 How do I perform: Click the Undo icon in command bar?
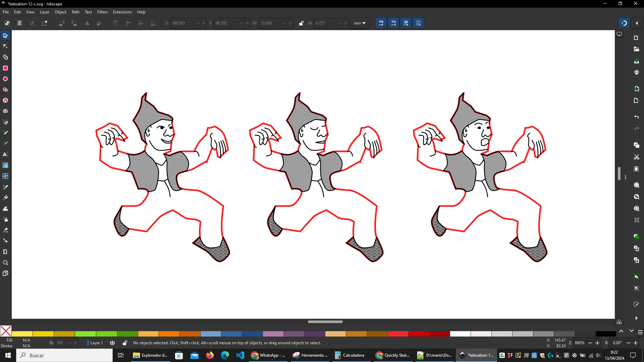[636, 117]
